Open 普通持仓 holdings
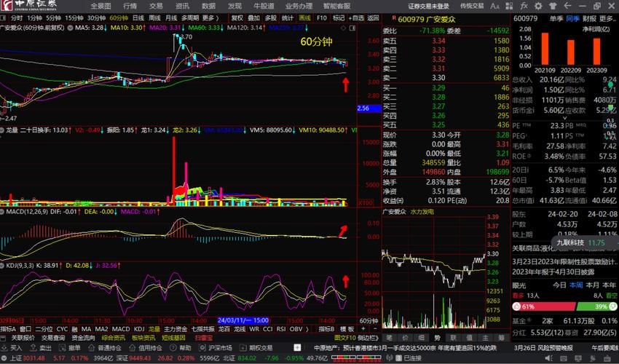 (x=105, y=348)
